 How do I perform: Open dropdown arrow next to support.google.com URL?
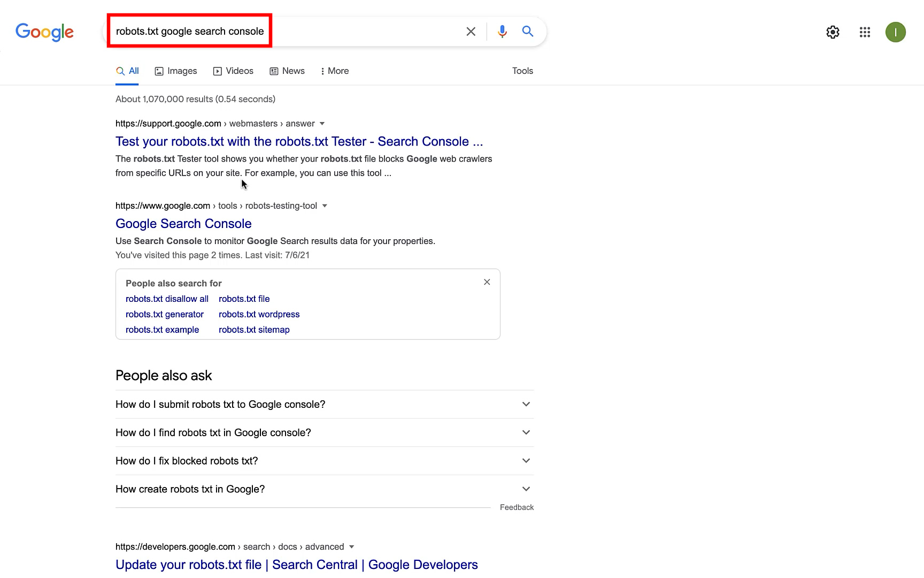coord(322,124)
